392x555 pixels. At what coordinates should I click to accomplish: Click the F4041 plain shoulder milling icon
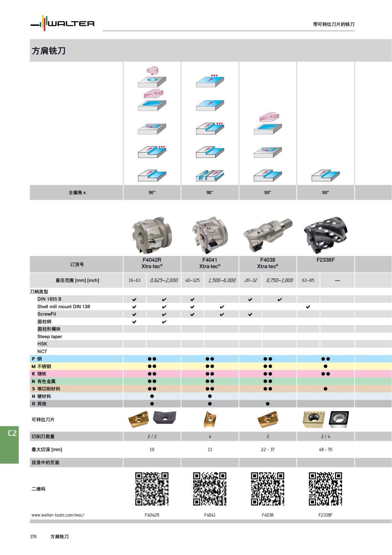pos(210,152)
